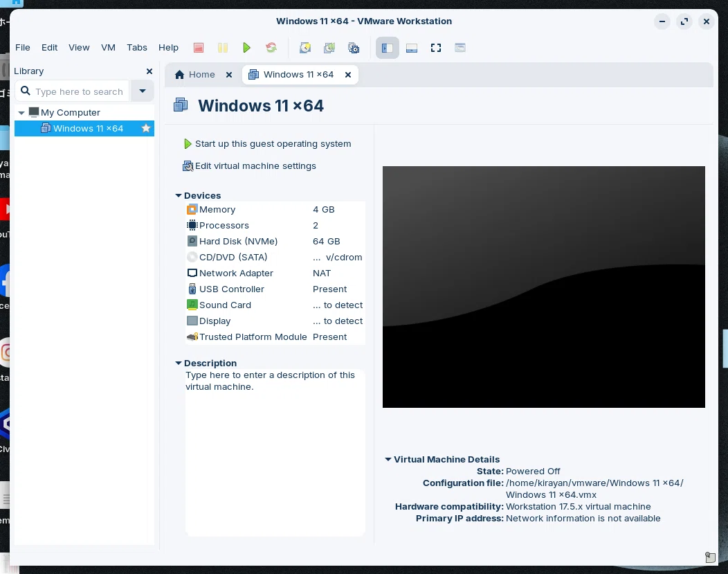728x574 pixels.
Task: Collapse the Devices section
Action: click(x=179, y=195)
